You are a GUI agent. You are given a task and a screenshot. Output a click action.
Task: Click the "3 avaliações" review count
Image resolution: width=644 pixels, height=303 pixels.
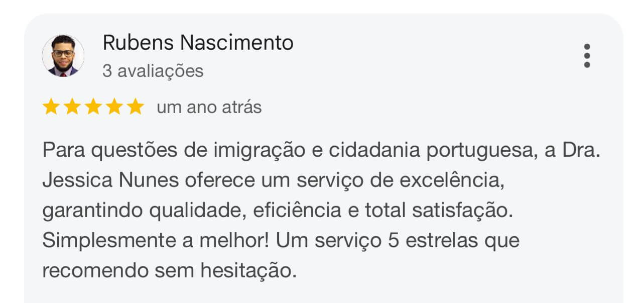153,71
